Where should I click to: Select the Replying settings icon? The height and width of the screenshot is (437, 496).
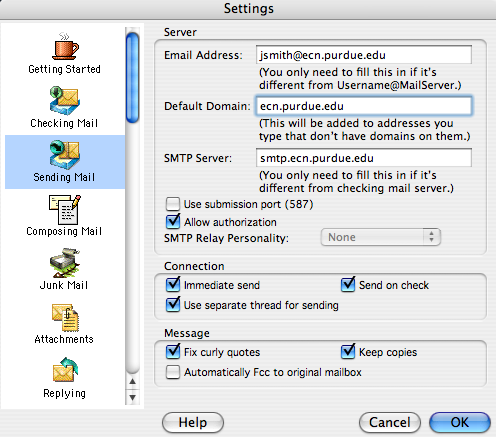pyautogui.click(x=65, y=370)
